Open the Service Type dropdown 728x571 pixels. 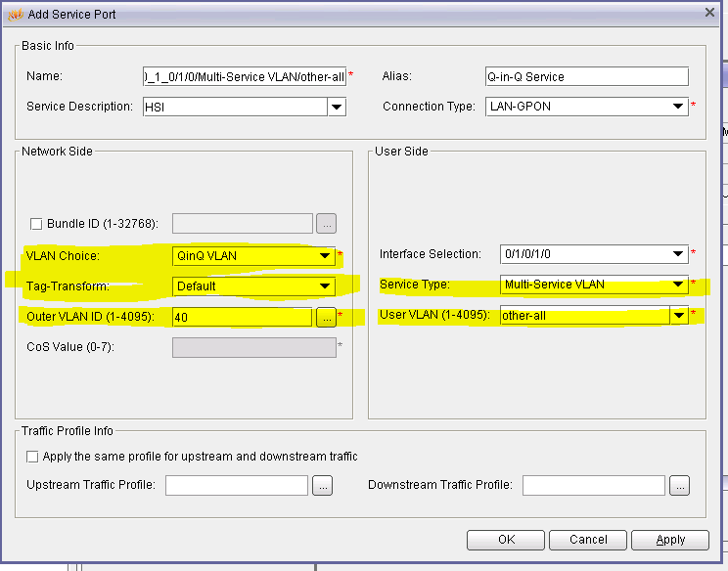tap(678, 285)
